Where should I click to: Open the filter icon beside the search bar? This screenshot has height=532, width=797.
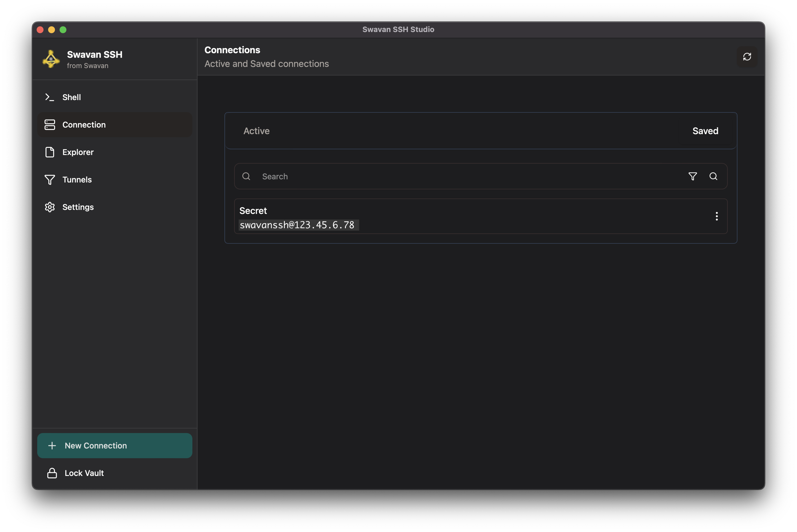coord(693,176)
